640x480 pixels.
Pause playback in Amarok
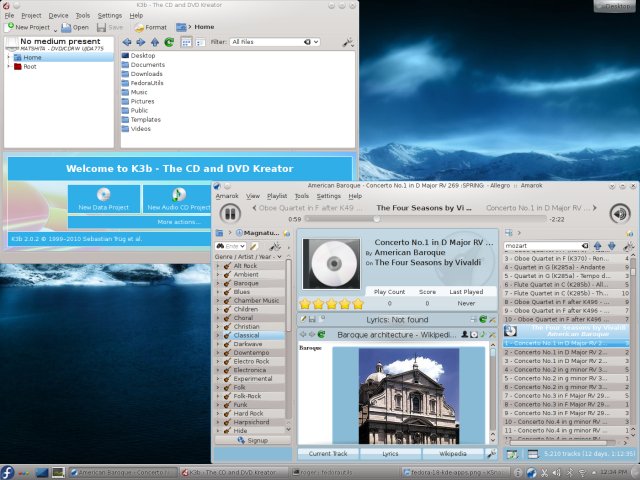[x=229, y=213]
